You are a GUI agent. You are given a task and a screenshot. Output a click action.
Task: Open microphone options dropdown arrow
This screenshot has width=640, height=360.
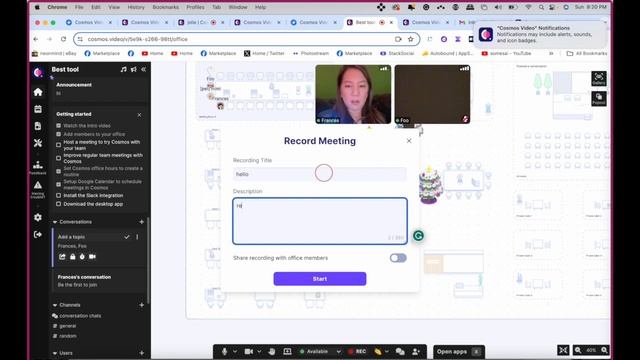pos(235,351)
